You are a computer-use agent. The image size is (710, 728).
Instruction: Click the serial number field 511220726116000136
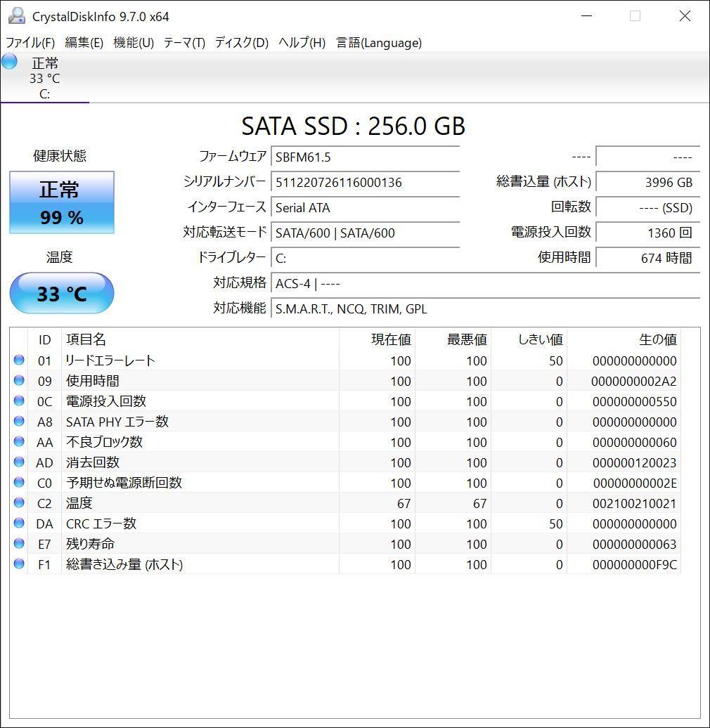click(x=366, y=182)
